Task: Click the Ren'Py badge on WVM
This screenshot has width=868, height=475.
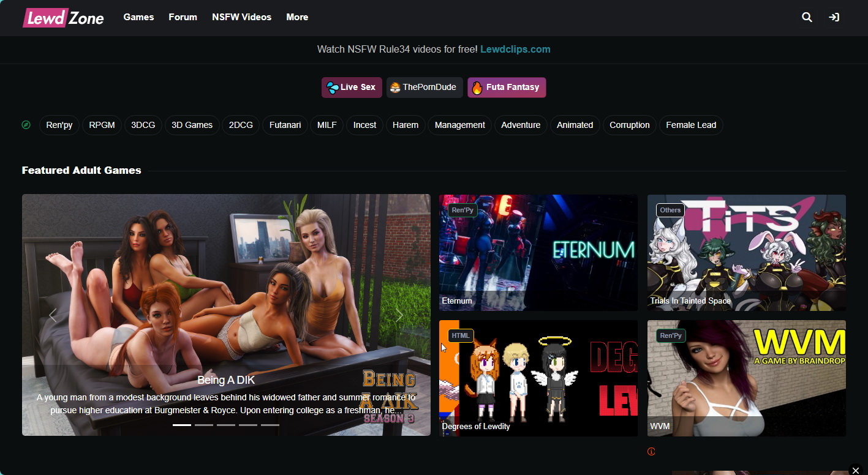Action: tap(671, 335)
